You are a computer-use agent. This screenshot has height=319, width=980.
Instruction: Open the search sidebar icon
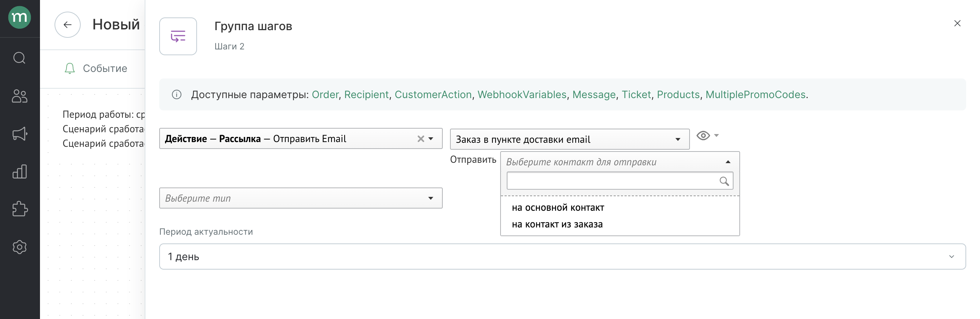tap(19, 58)
